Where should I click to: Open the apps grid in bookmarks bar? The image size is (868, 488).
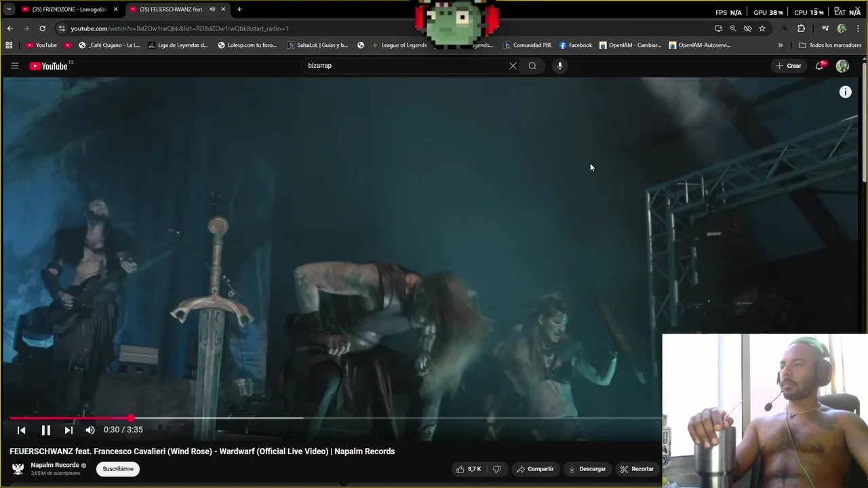coord(9,45)
